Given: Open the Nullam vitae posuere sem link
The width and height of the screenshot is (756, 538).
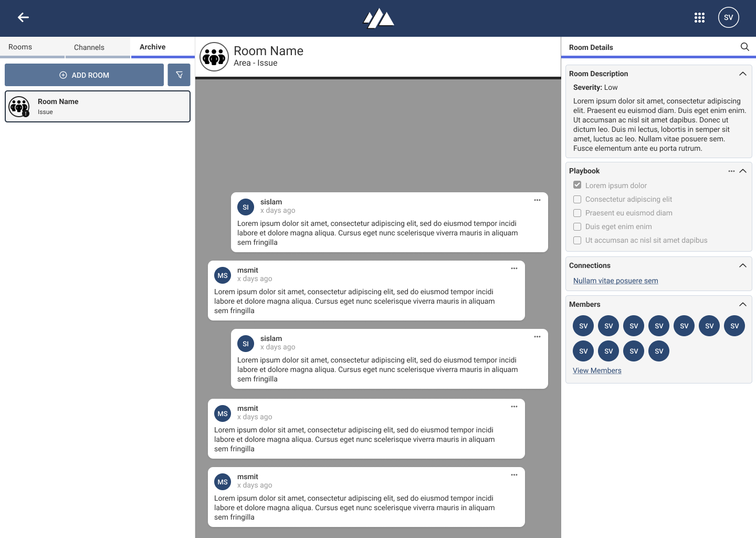Looking at the screenshot, I should 615,281.
